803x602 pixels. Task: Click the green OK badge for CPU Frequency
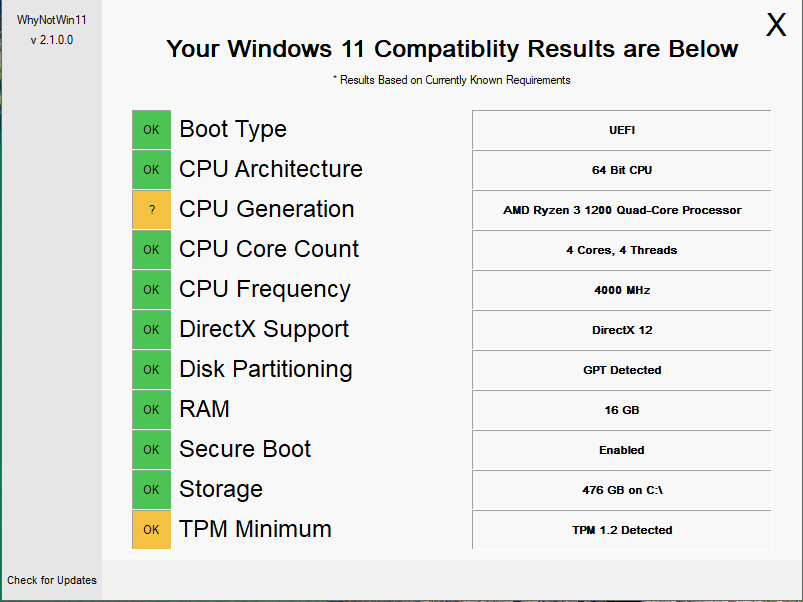[x=152, y=289]
